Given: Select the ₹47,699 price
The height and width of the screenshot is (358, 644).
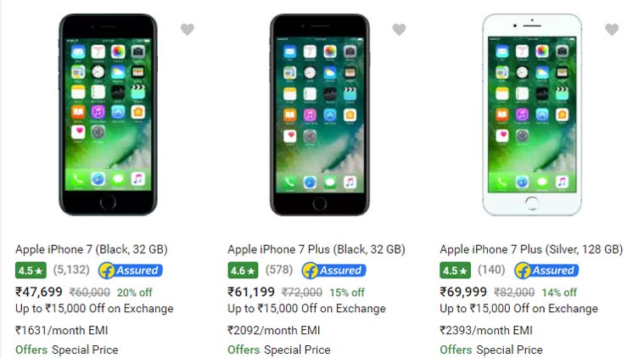Looking at the screenshot, I should tap(39, 292).
